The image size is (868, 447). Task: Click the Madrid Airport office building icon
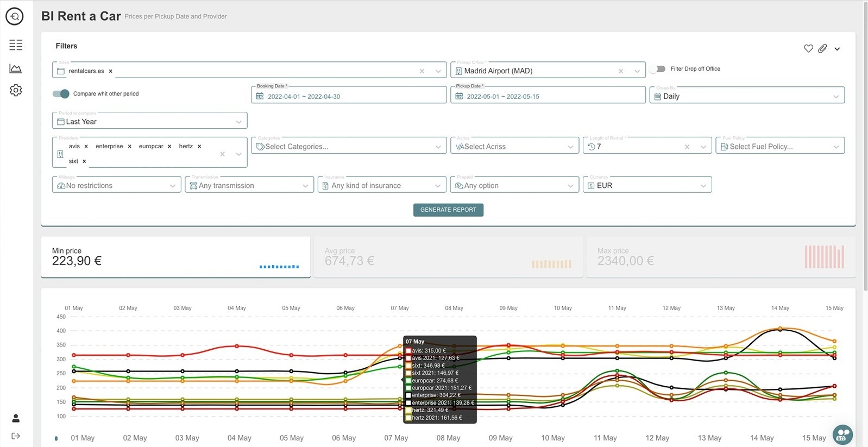click(x=458, y=71)
